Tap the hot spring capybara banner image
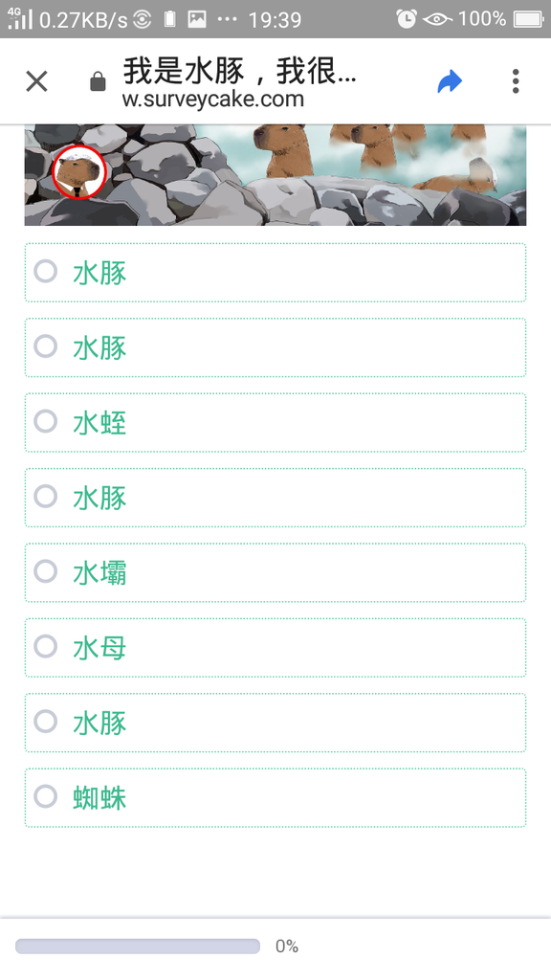The height and width of the screenshot is (980, 551). point(275,175)
